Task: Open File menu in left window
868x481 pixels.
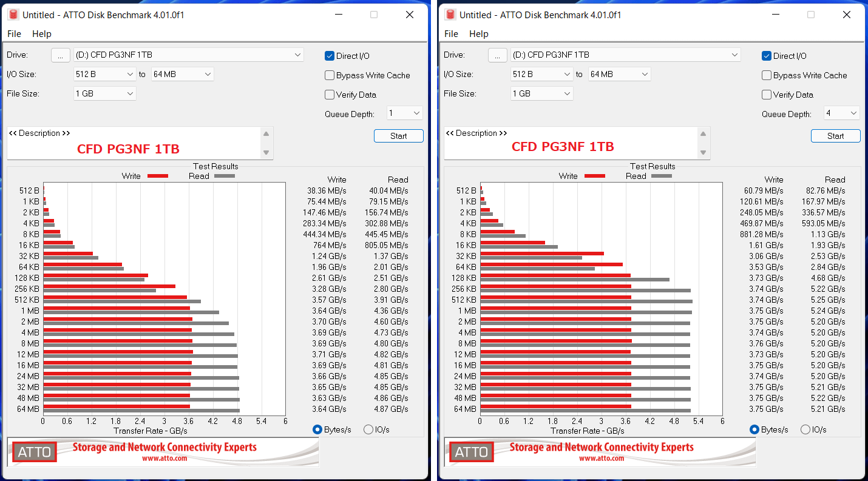Action: coord(14,34)
